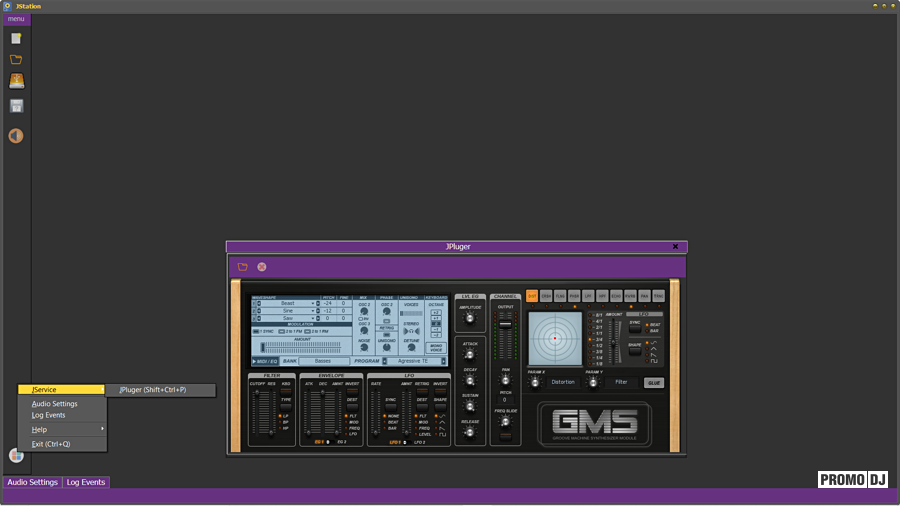Screen dimensions: 900x506
Task: Click the DECAY knob
Action: [x=470, y=380]
